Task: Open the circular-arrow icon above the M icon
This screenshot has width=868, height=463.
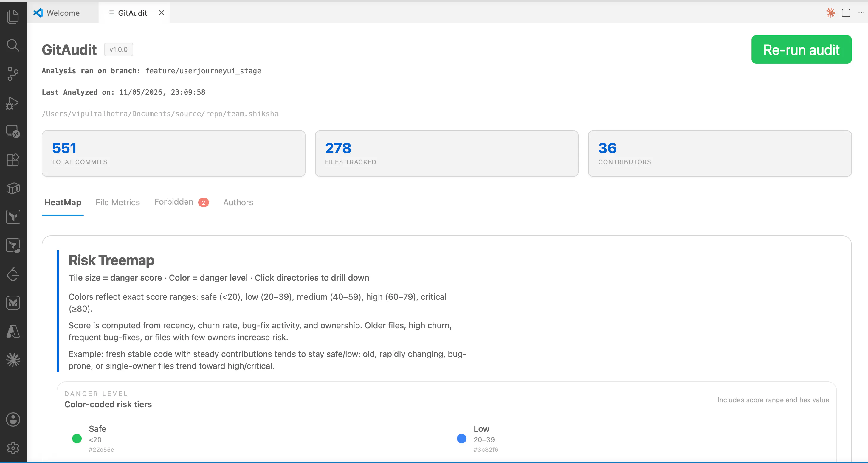Action: (13, 274)
